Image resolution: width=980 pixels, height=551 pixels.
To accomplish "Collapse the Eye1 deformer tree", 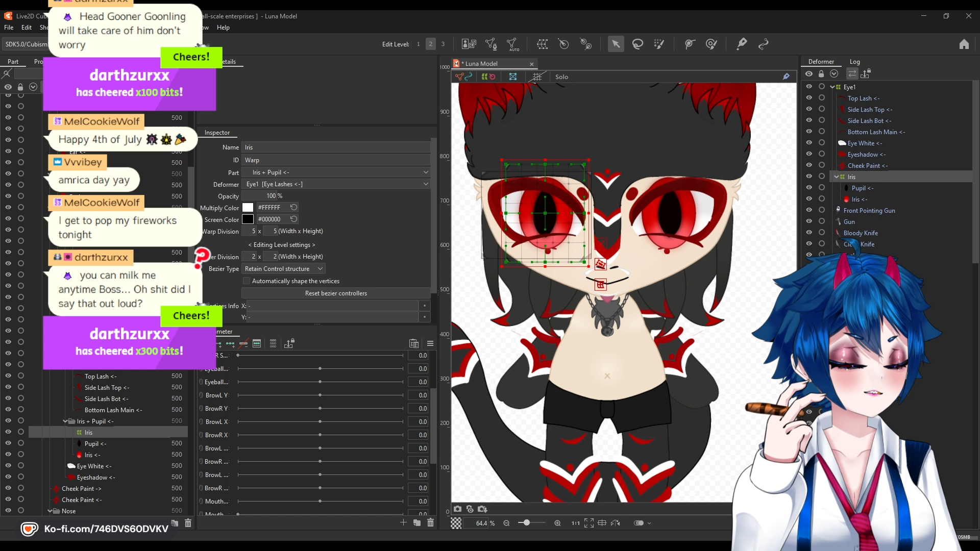I will click(832, 87).
